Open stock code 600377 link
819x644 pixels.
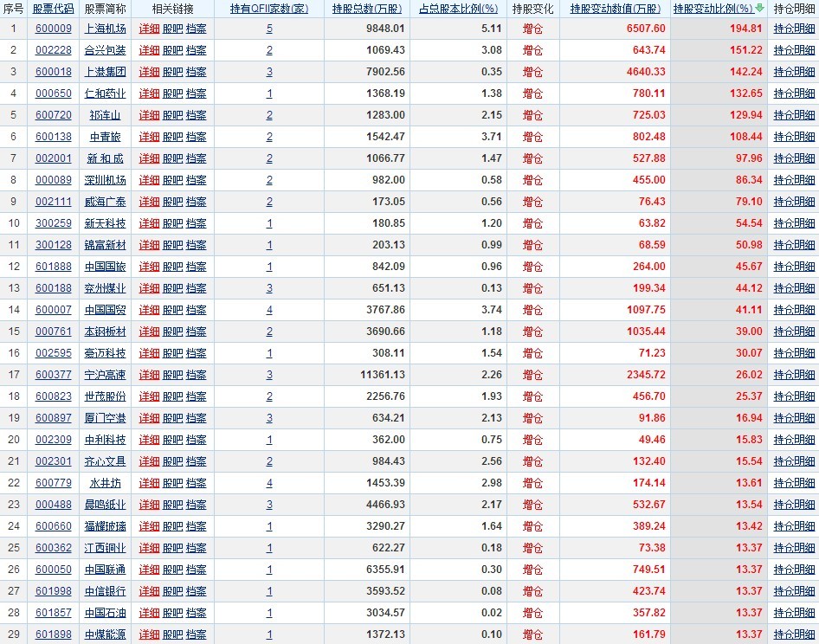tap(54, 375)
